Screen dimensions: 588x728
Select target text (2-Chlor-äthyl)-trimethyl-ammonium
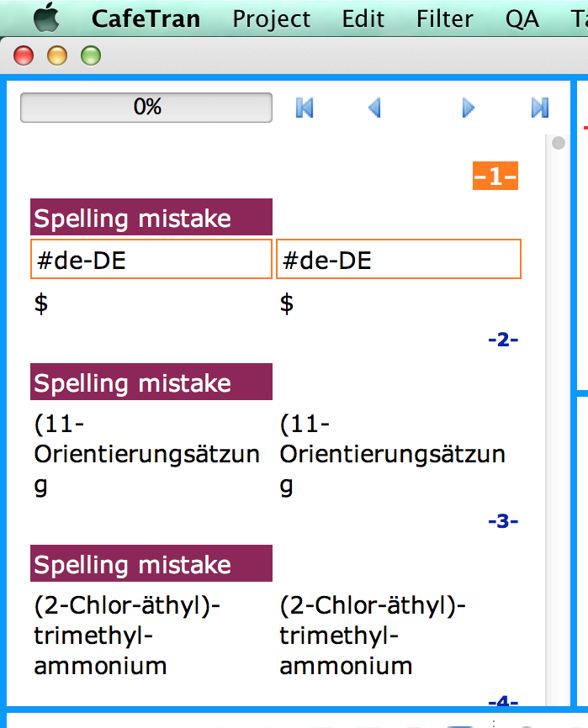tap(372, 636)
